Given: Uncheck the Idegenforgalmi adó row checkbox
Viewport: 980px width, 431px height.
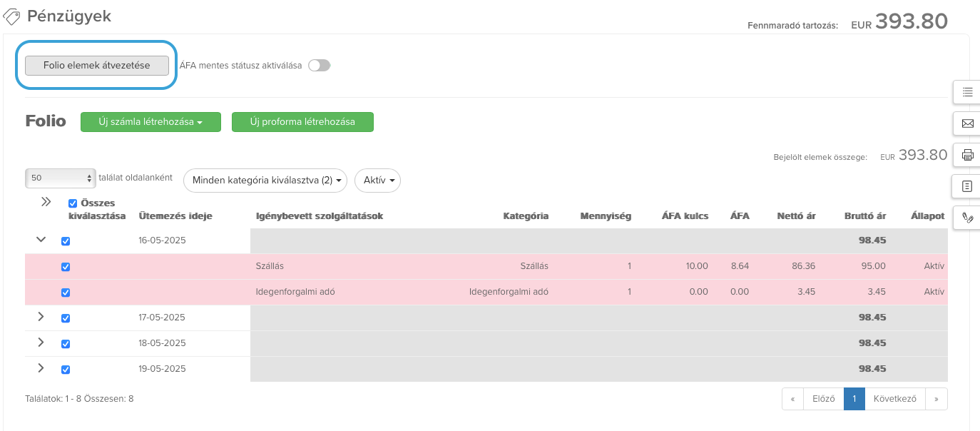Looking at the screenshot, I should [66, 293].
